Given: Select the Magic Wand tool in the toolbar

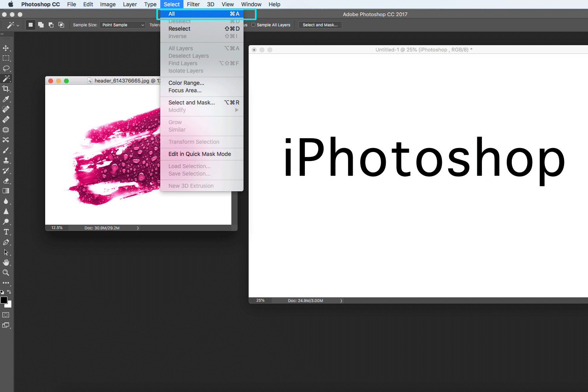Looking at the screenshot, I should pos(6,79).
